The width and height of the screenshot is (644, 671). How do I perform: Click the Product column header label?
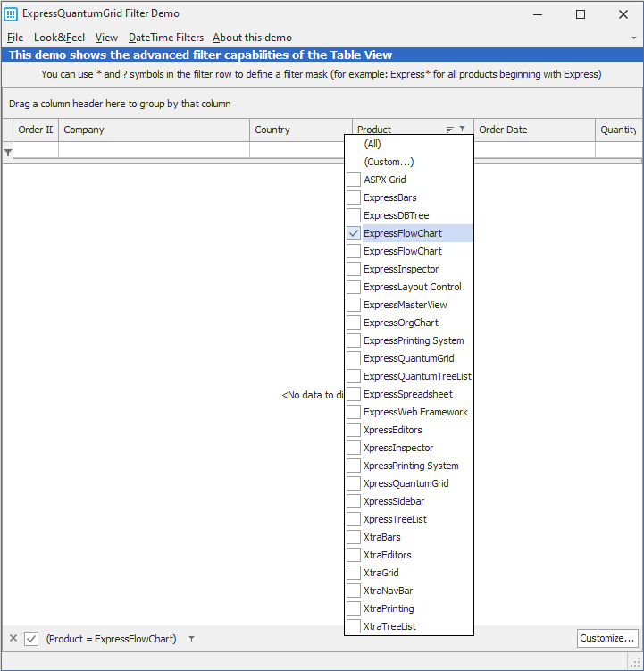(x=374, y=130)
